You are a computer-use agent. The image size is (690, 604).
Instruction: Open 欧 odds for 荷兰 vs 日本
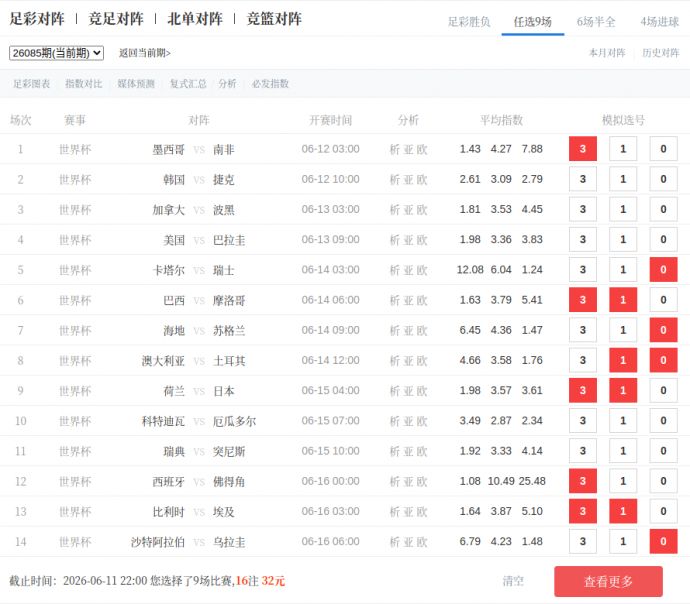[422, 391]
